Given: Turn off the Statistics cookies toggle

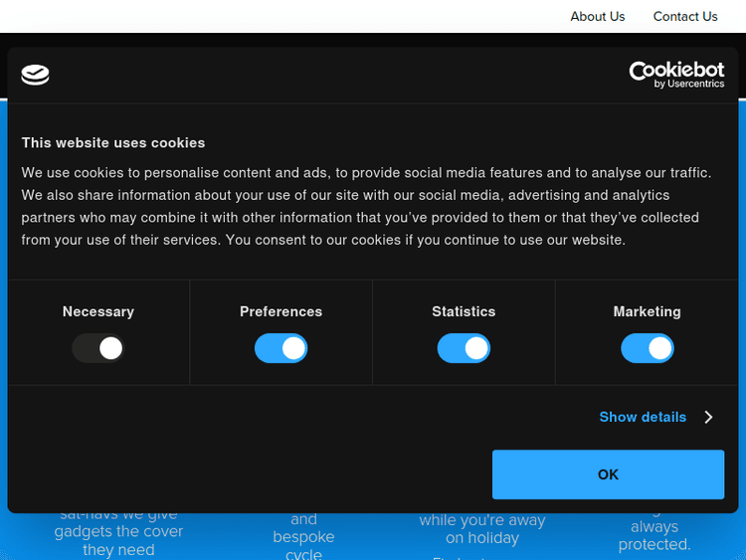Looking at the screenshot, I should [464, 348].
